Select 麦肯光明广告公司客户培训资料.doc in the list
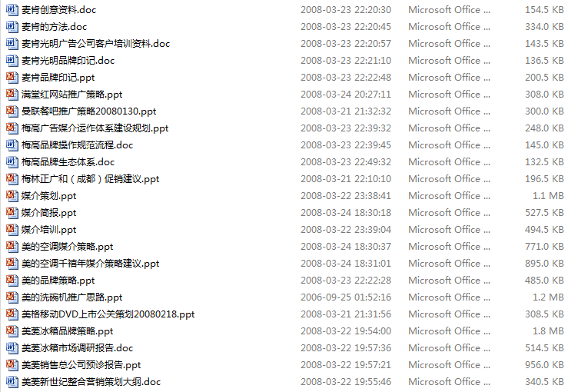Screen dimensions: 578x392 click(96, 44)
